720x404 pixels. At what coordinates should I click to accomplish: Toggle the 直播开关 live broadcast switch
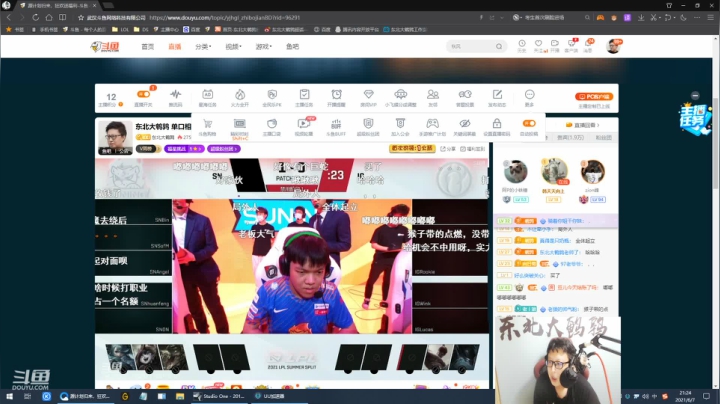[x=143, y=94]
